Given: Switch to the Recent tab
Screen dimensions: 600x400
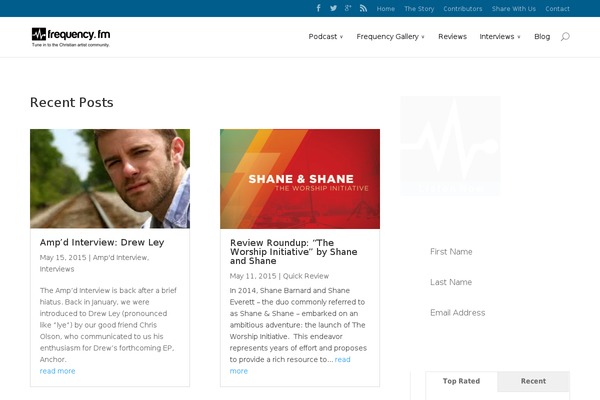Looking at the screenshot, I should tap(533, 381).
